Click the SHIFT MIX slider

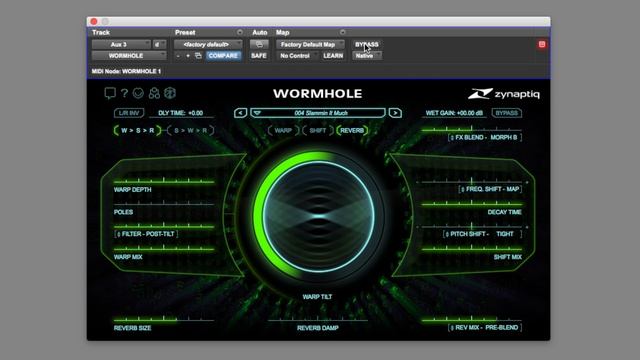point(471,248)
